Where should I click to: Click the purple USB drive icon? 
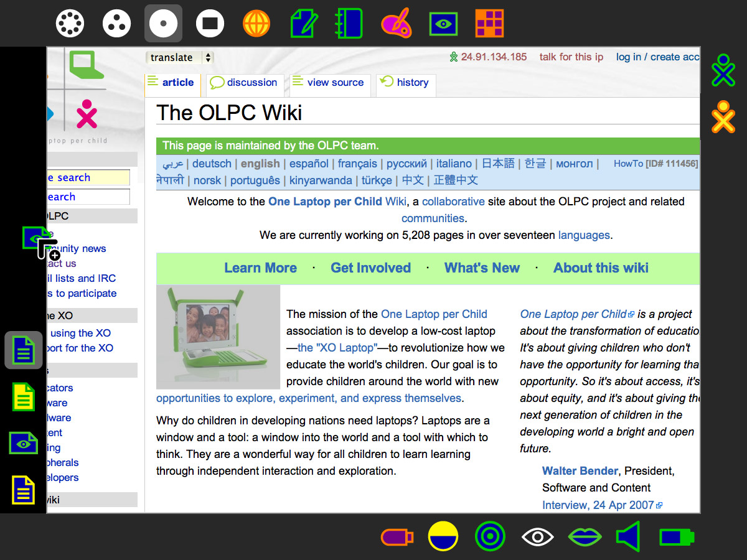click(397, 536)
